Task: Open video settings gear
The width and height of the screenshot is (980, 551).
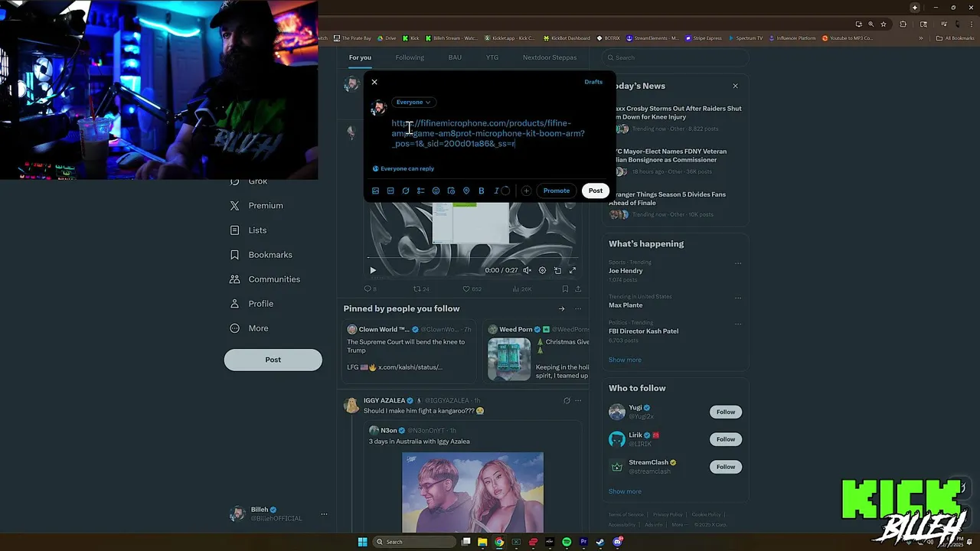Action: tap(542, 270)
